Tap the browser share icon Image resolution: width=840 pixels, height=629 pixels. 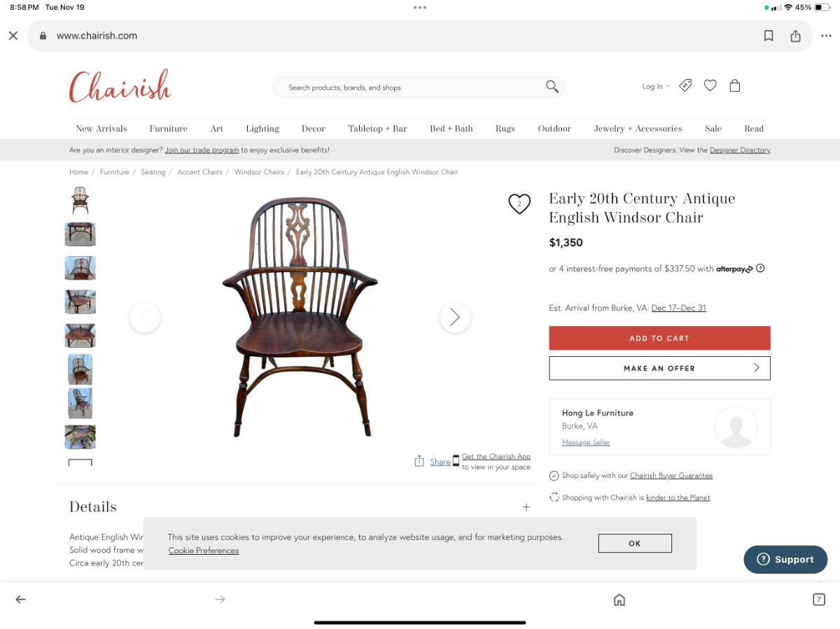pos(795,36)
